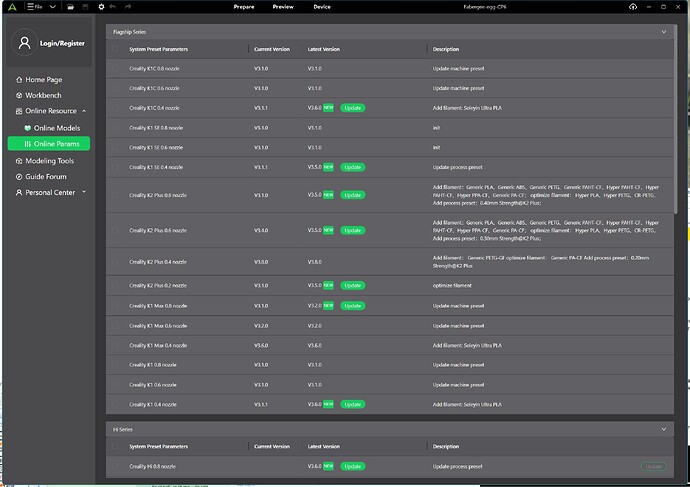Click the user avatar icon

pyautogui.click(x=25, y=43)
